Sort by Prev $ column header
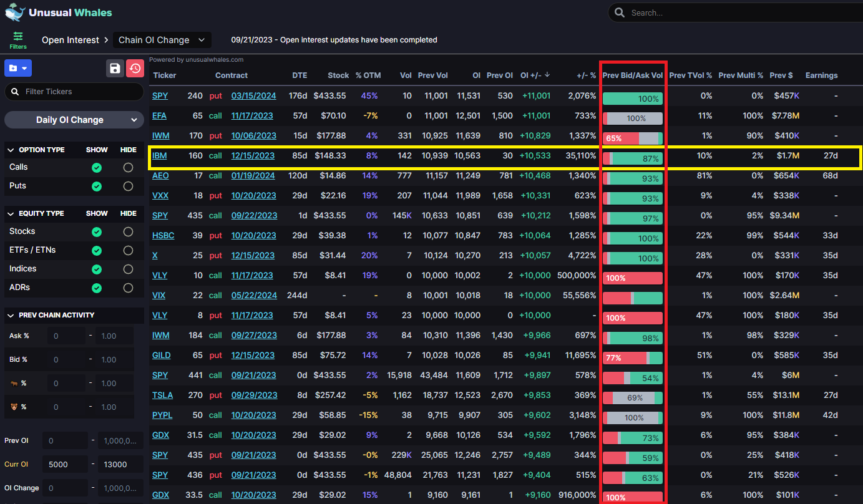The width and height of the screenshot is (863, 504). click(x=781, y=75)
